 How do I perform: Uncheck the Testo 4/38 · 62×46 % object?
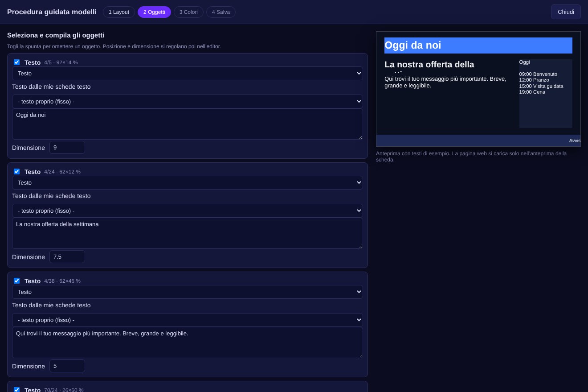[x=16, y=281]
